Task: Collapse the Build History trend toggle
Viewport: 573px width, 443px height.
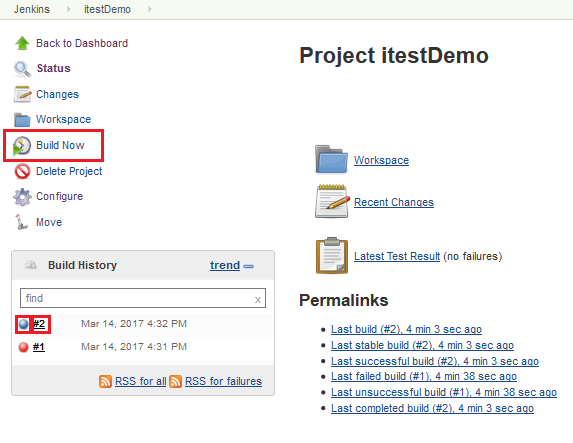Action: (x=248, y=266)
